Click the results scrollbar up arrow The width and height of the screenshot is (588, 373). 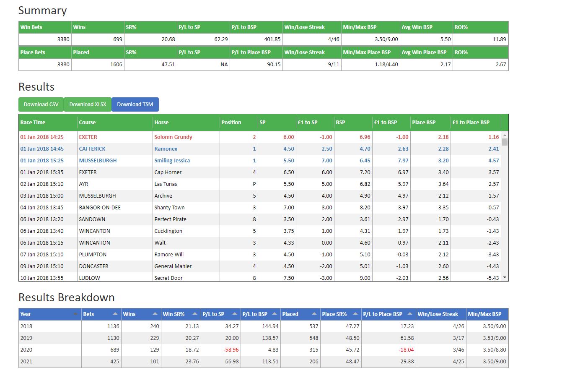[505, 135]
